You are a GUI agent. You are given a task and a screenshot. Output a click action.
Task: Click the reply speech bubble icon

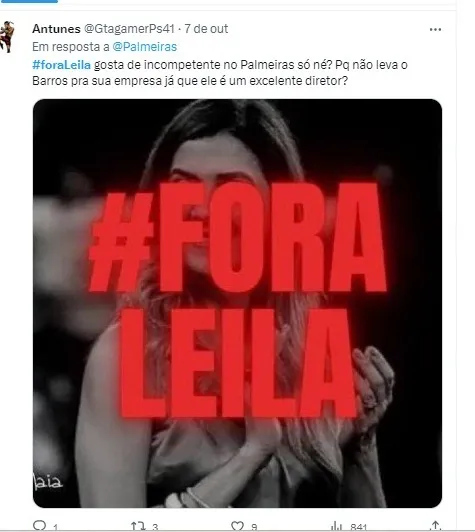pos(40,525)
